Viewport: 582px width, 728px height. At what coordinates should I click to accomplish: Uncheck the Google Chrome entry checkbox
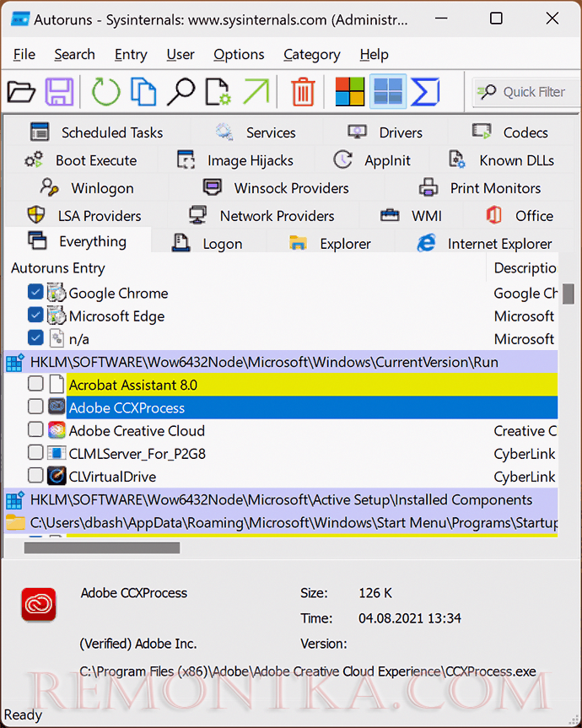(x=35, y=292)
